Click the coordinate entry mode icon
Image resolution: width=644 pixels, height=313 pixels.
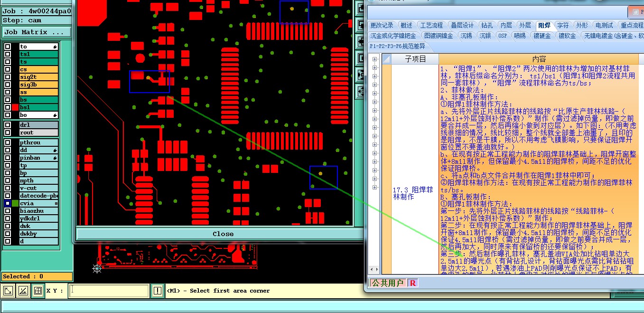(8, 291)
